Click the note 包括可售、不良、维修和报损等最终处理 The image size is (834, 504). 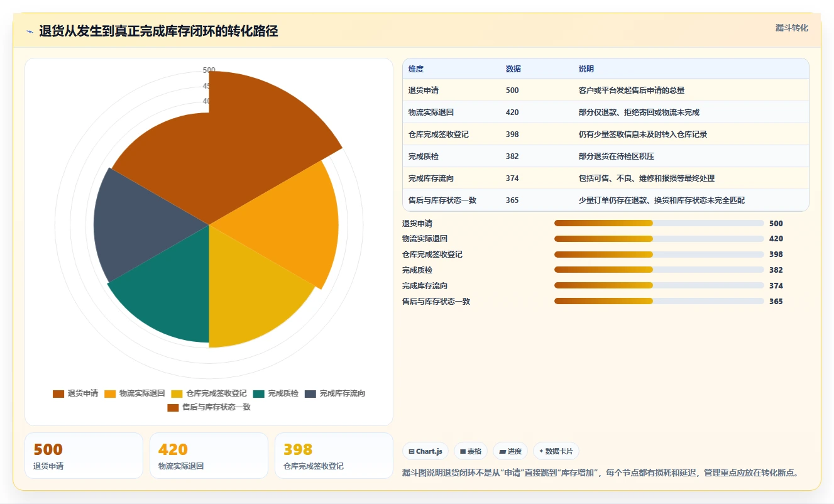[x=647, y=178]
